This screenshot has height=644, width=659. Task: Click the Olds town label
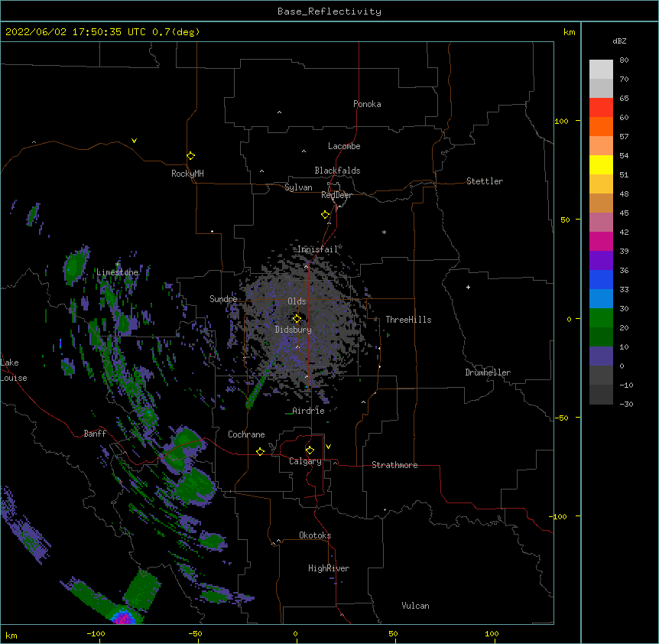click(297, 301)
